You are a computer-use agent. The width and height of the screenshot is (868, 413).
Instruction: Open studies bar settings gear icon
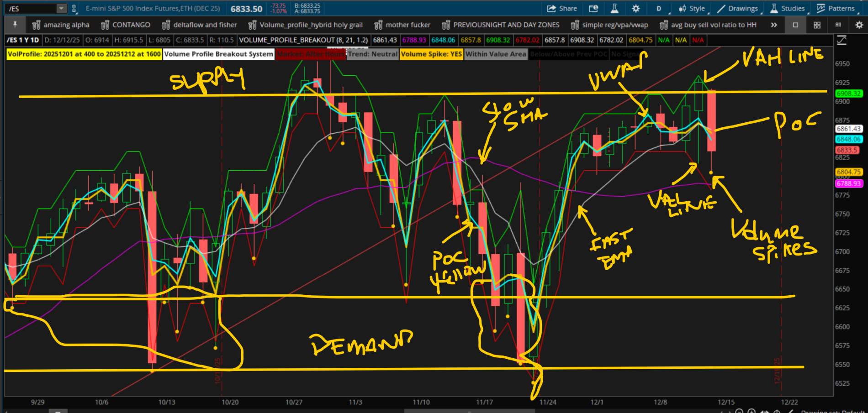pos(859,25)
